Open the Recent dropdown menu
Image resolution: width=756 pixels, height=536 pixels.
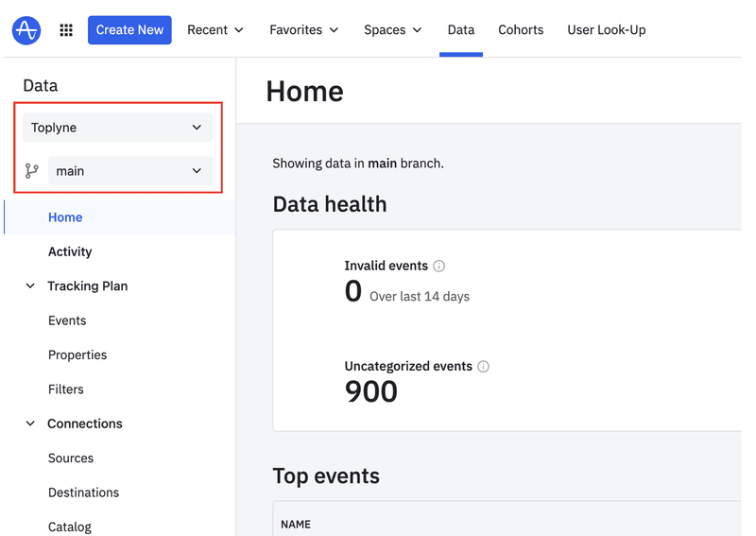[215, 30]
